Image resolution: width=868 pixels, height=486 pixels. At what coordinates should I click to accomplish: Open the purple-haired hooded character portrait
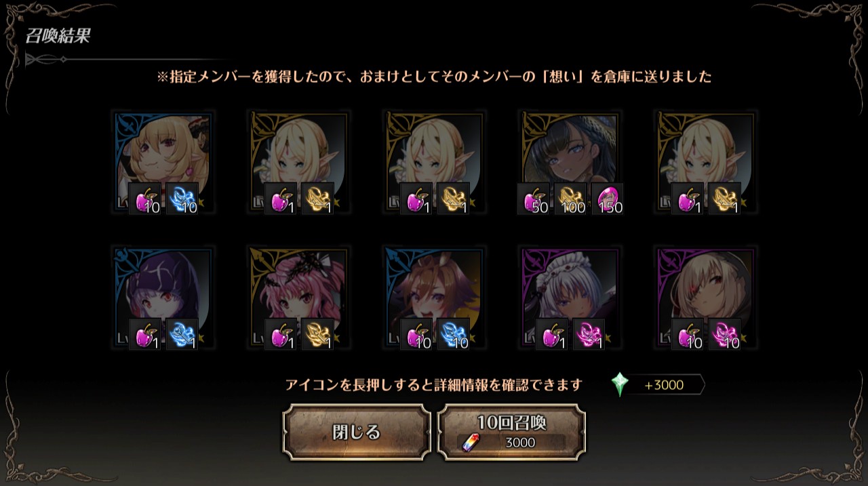163,298
